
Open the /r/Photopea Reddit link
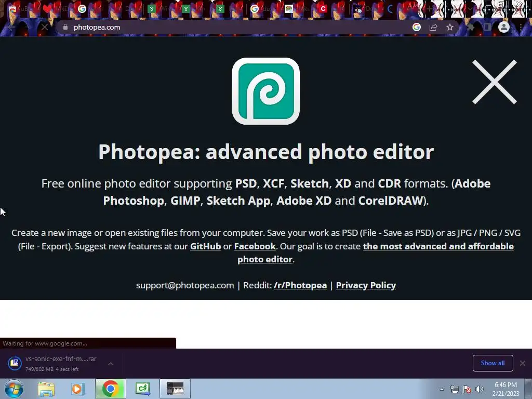click(x=300, y=285)
